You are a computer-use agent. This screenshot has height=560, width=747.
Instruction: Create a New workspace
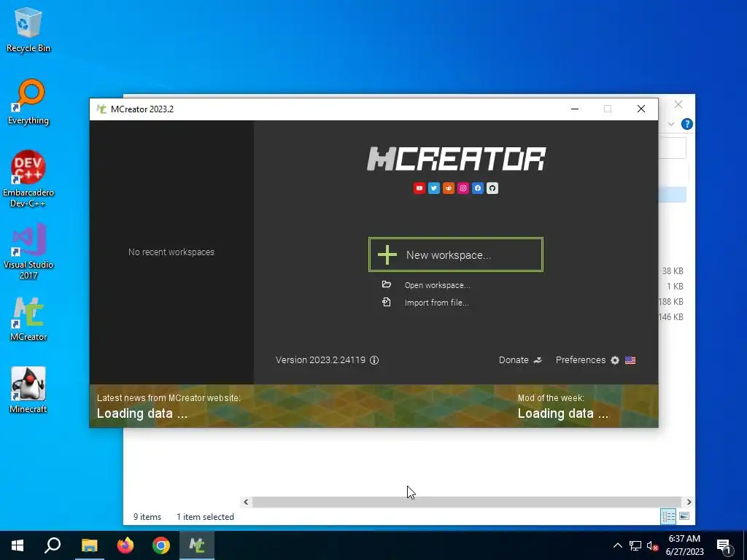[455, 254]
